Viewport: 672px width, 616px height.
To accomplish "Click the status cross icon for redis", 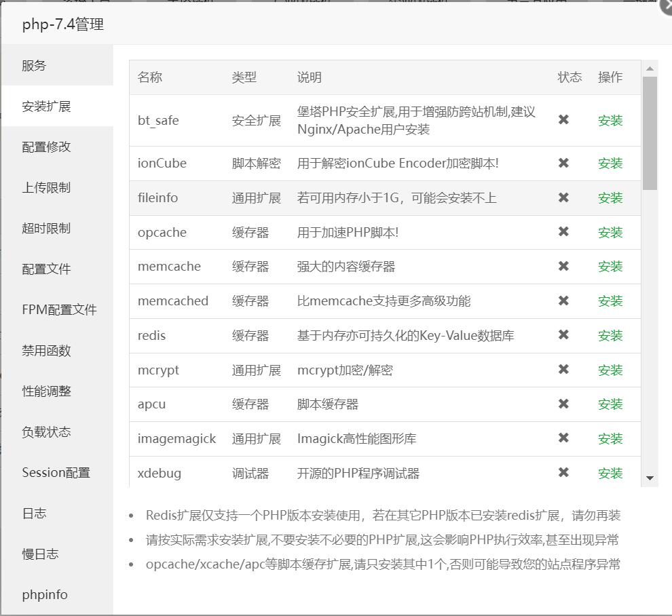I will pos(563,335).
